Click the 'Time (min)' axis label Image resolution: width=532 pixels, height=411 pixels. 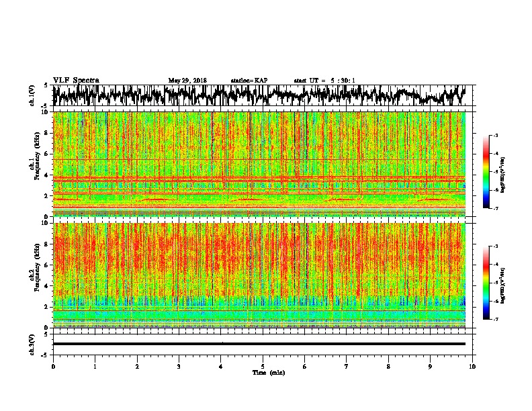269,373
